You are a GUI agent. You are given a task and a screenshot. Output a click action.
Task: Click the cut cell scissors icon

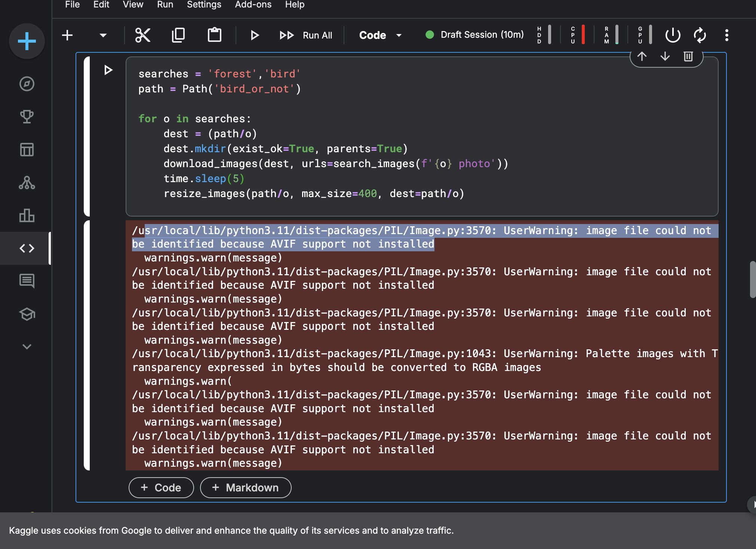coord(142,35)
